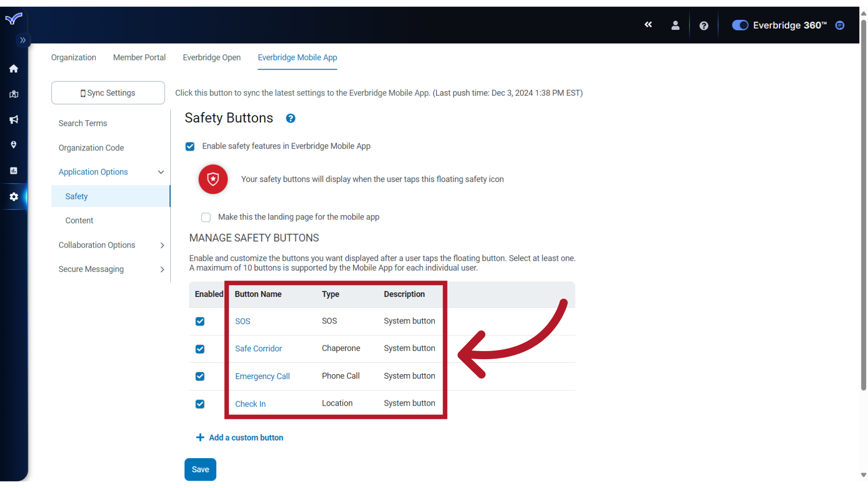This screenshot has height=488, width=868.
Task: Switch to the Member Portal tab
Action: click(x=139, y=57)
